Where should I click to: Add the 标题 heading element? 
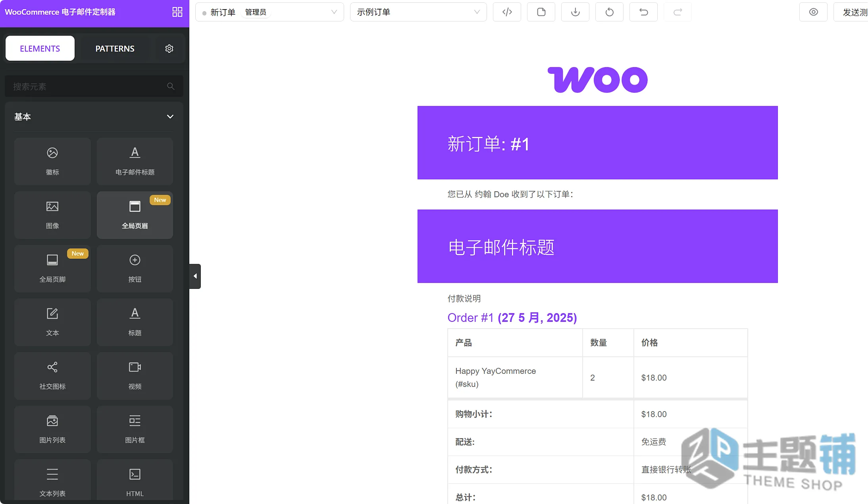(x=135, y=322)
